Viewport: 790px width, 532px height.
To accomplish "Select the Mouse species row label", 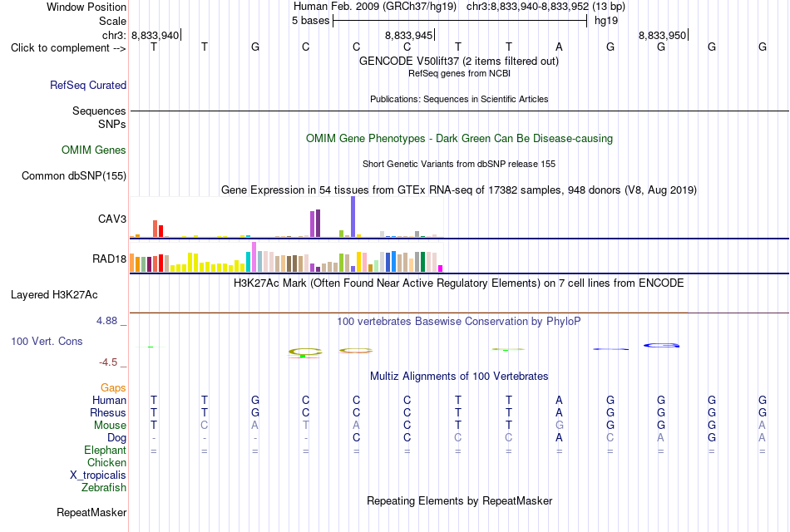I will pos(111,426).
